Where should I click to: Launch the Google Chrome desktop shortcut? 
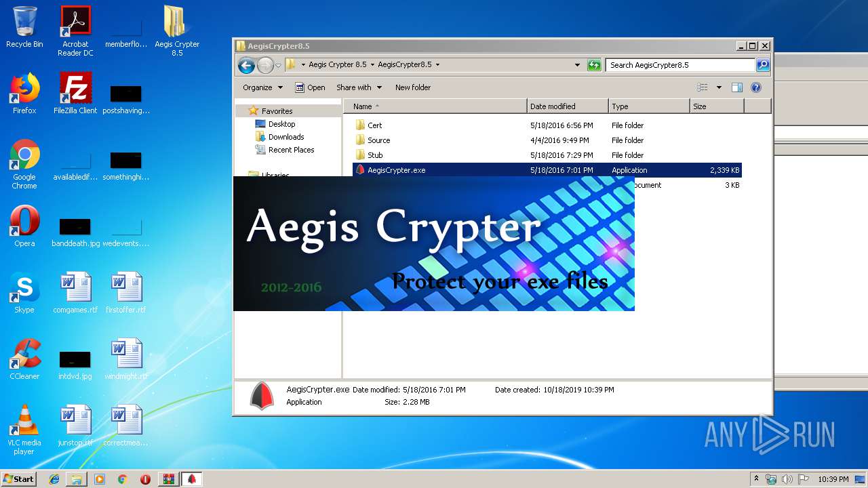point(24,164)
